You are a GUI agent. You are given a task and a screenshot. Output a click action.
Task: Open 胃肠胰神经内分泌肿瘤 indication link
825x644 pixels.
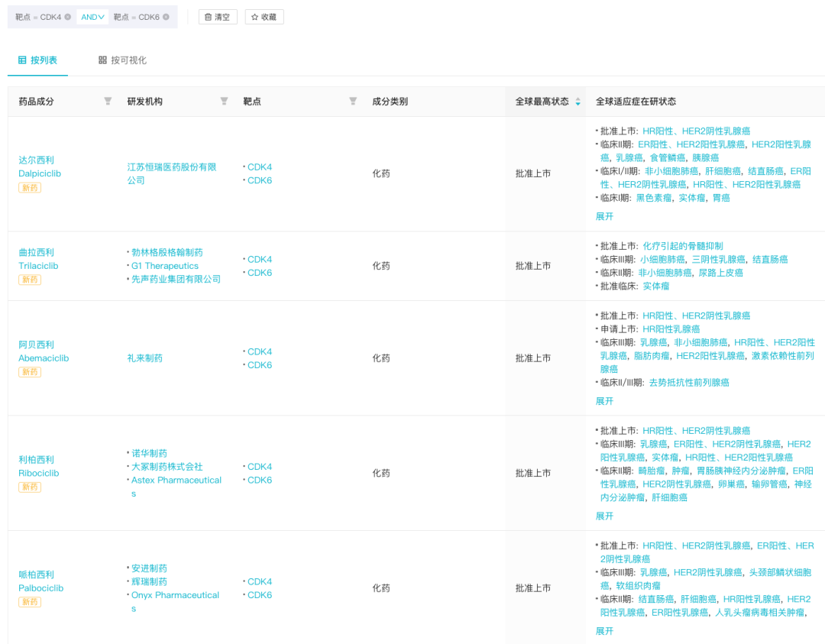pos(741,471)
